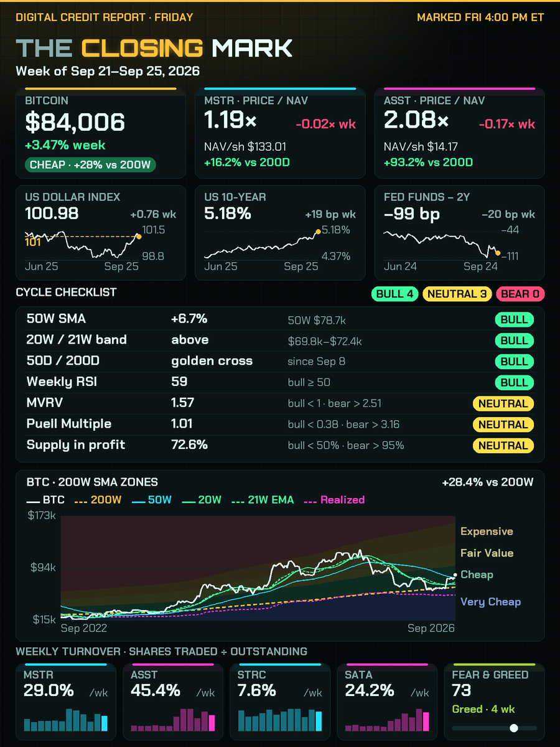This screenshot has width=560, height=747.
Task: Click the Bitcoin price $84,006
Action: tap(75, 123)
